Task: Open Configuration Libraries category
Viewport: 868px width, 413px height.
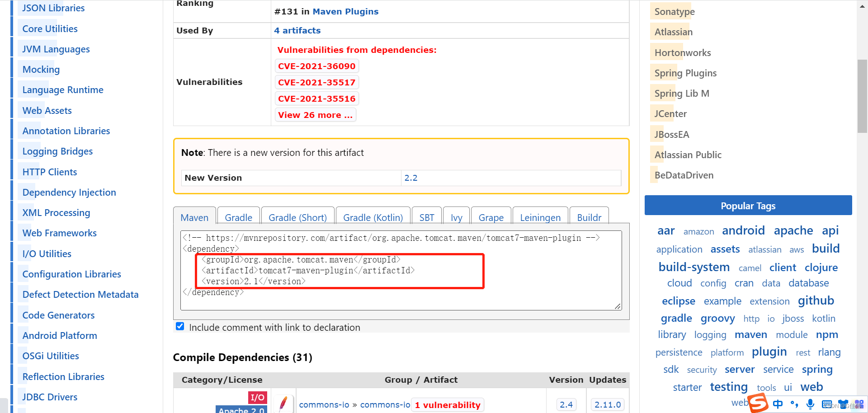Action: point(71,274)
